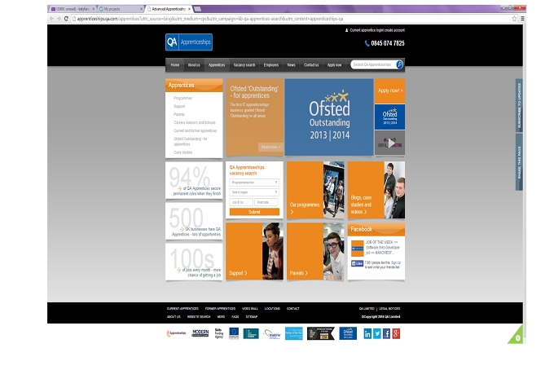
Task: Click LOCATIONS in the footer
Action: tap(272, 309)
